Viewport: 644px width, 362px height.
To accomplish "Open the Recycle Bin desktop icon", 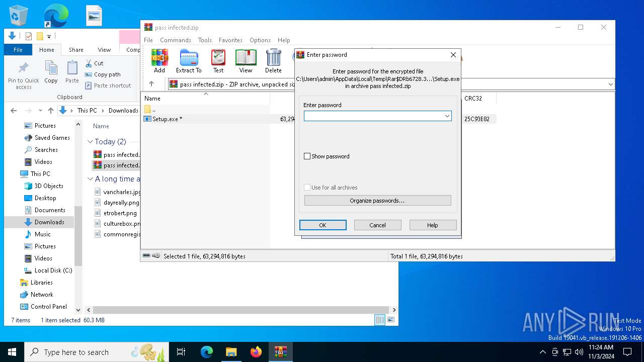I will pyautogui.click(x=19, y=15).
